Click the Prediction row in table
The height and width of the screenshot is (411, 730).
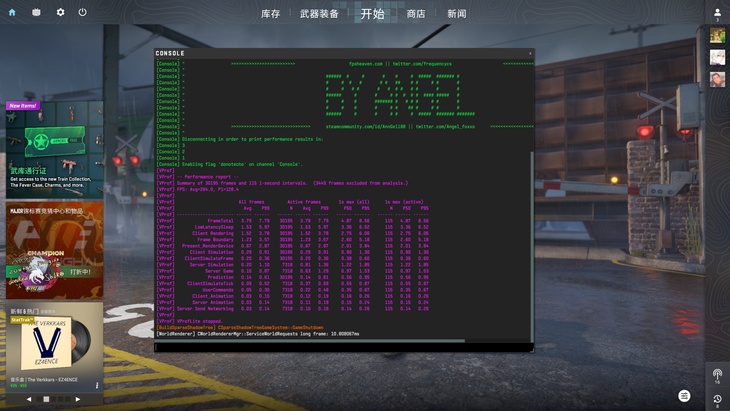(292, 277)
